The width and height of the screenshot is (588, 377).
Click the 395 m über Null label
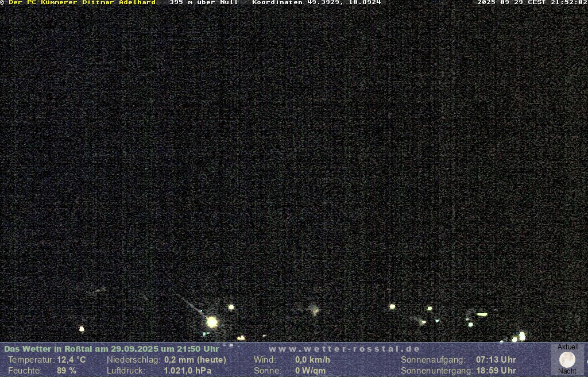(x=204, y=3)
